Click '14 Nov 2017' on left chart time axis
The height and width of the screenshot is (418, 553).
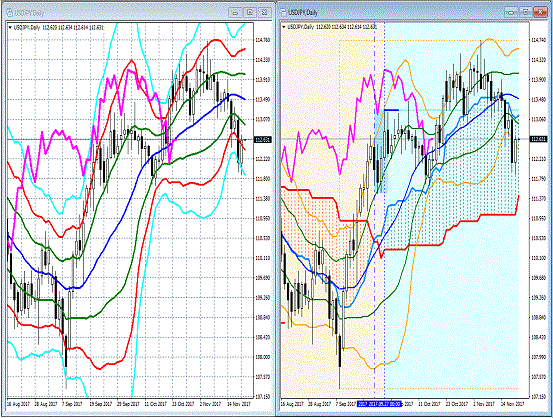pyautogui.click(x=239, y=404)
